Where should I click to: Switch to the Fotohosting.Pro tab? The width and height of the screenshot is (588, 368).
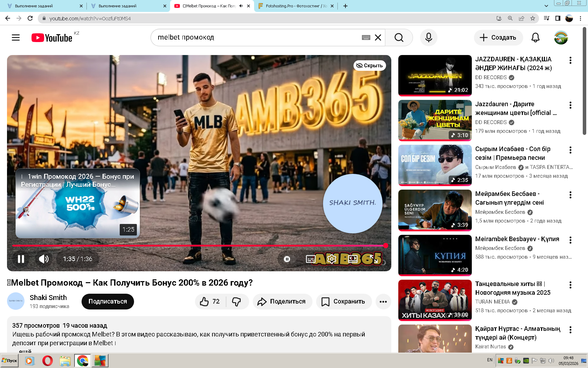[x=296, y=6]
